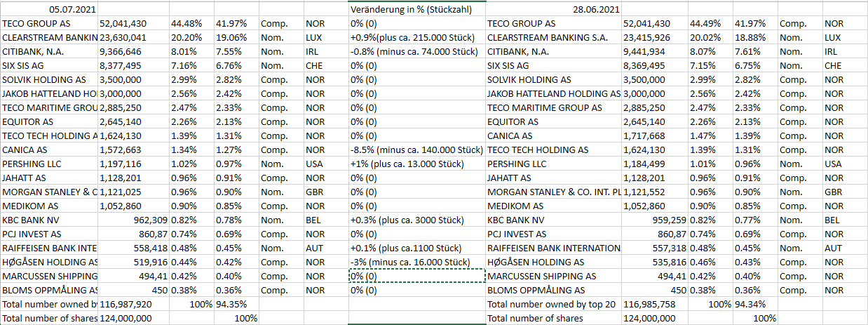Select percentage 20.20% cell

pos(191,37)
